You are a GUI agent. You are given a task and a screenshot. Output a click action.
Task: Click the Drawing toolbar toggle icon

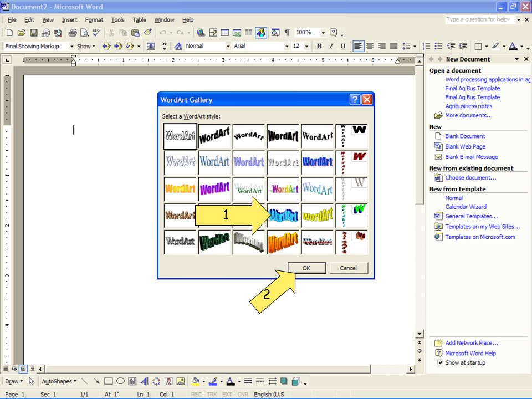click(x=261, y=33)
